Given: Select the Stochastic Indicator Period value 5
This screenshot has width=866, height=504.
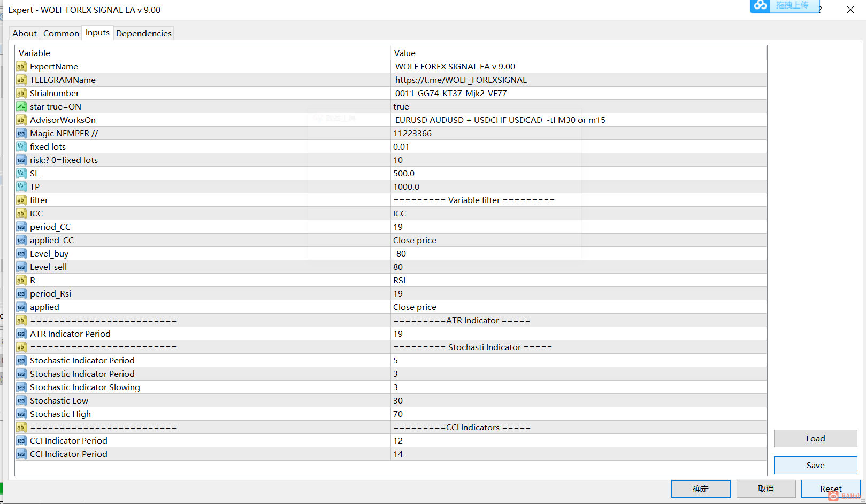Looking at the screenshot, I should [x=396, y=360].
